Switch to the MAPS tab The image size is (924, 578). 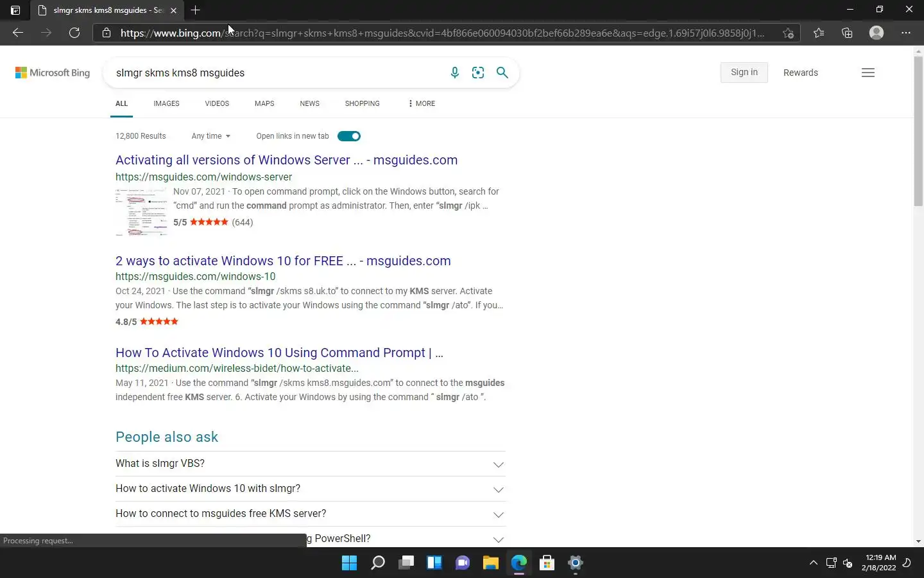(264, 103)
